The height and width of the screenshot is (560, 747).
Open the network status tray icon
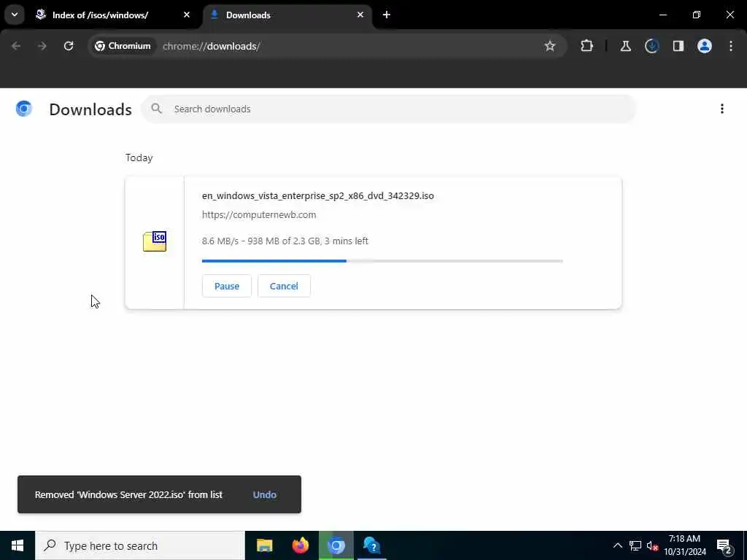tap(635, 545)
